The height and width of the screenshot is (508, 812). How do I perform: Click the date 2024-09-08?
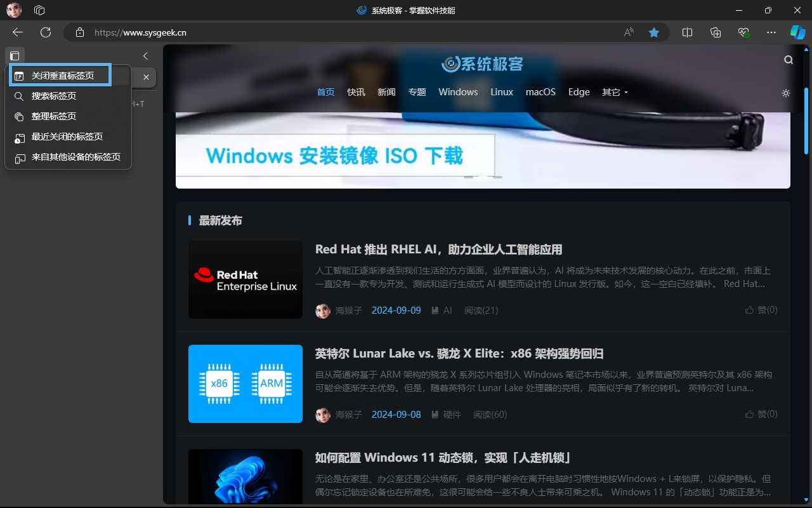396,415
